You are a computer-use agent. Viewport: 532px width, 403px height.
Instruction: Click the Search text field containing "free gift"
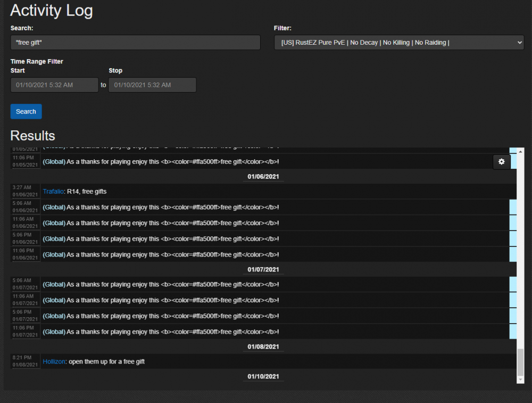pyautogui.click(x=135, y=43)
